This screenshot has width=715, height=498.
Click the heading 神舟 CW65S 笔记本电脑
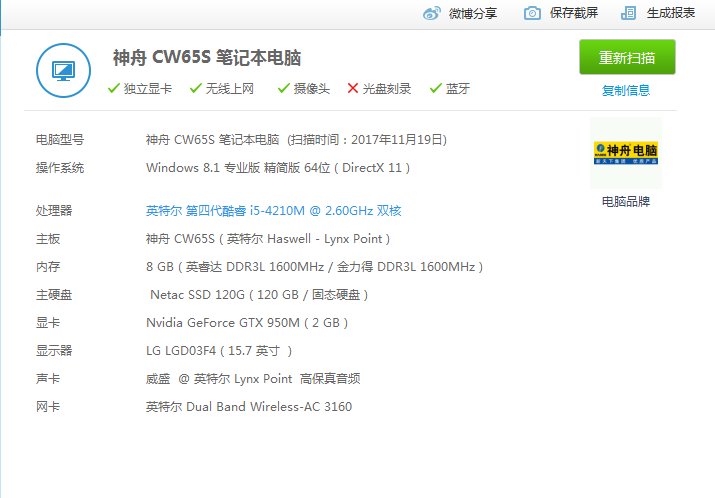tap(207, 58)
